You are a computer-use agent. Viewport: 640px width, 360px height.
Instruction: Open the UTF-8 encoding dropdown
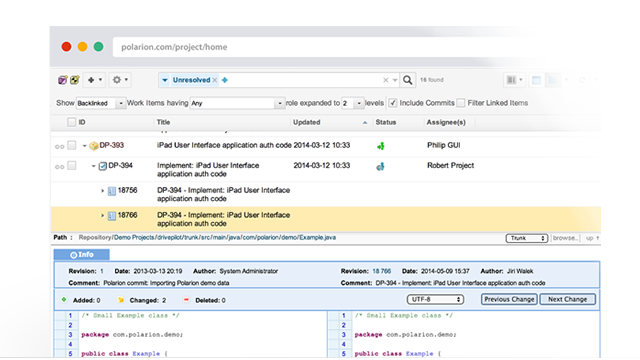(x=435, y=299)
